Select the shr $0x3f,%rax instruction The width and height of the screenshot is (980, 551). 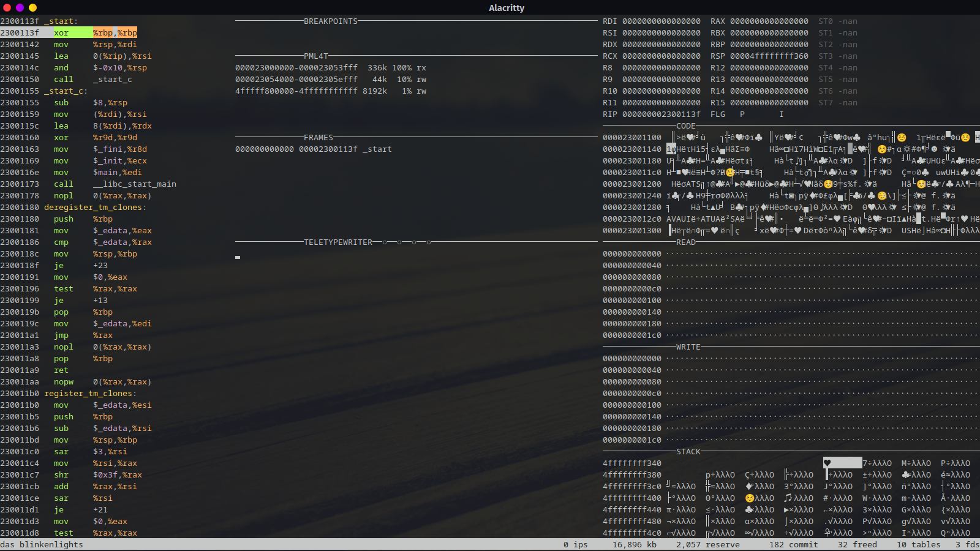(x=71, y=475)
